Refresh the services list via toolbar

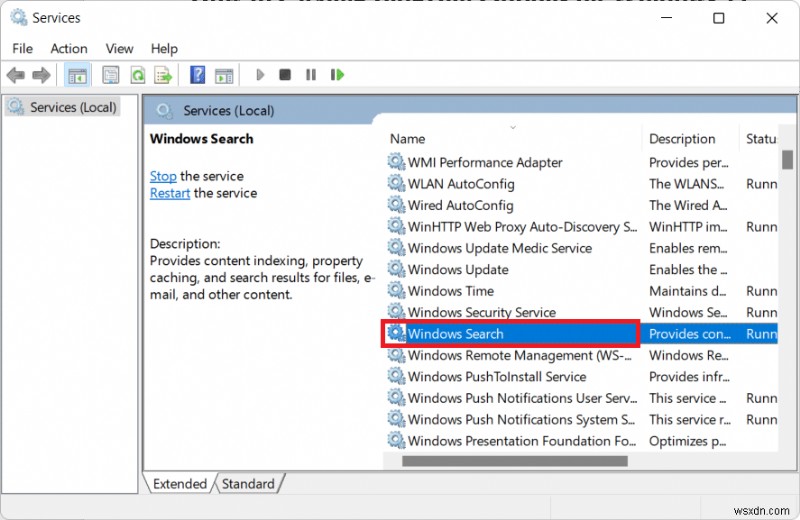pyautogui.click(x=137, y=76)
